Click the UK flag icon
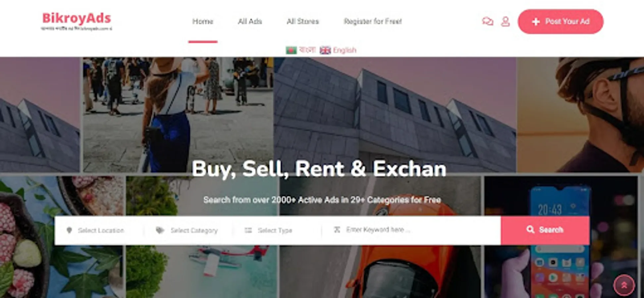644x298 pixels. 325,50
